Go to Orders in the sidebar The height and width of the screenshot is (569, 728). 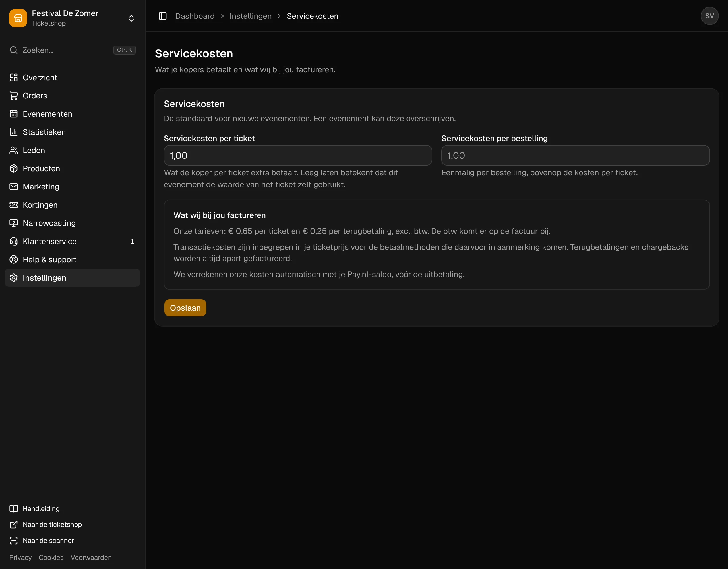click(72, 96)
